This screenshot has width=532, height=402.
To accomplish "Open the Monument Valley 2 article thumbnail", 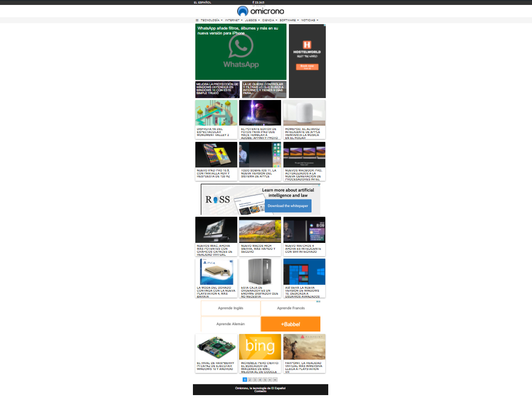I will (x=216, y=113).
